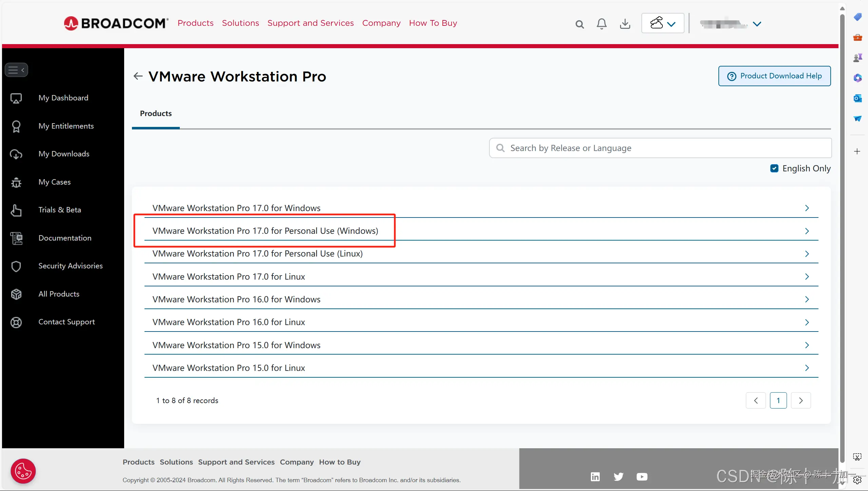868x491 pixels.
Task: Expand VMware Workstation Pro 16.0 for Linux row
Action: [x=229, y=322]
